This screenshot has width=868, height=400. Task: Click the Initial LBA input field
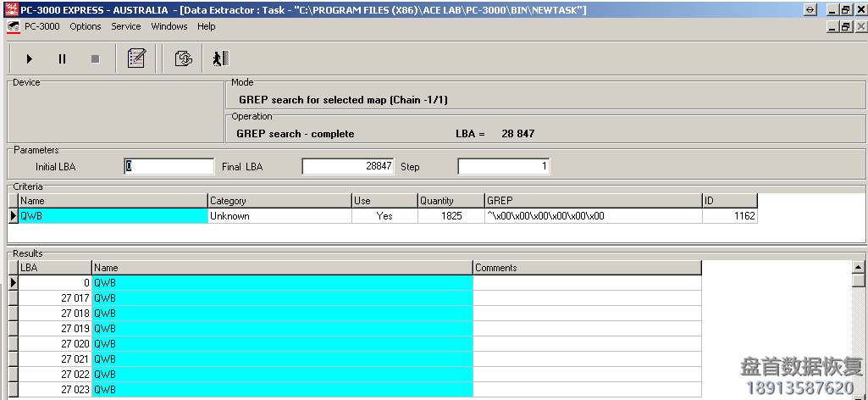coord(169,167)
